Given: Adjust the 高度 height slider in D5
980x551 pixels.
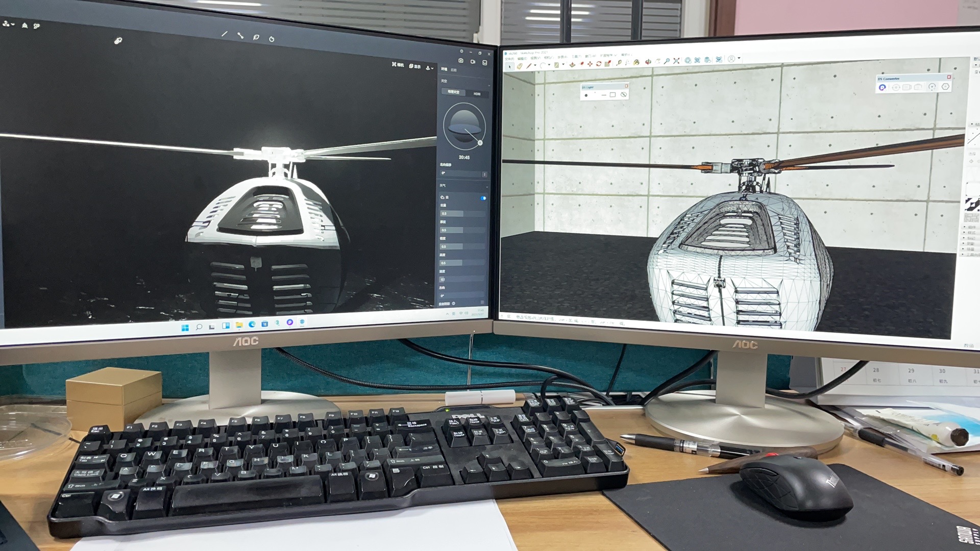Looking at the screenshot, I should click(463, 263).
